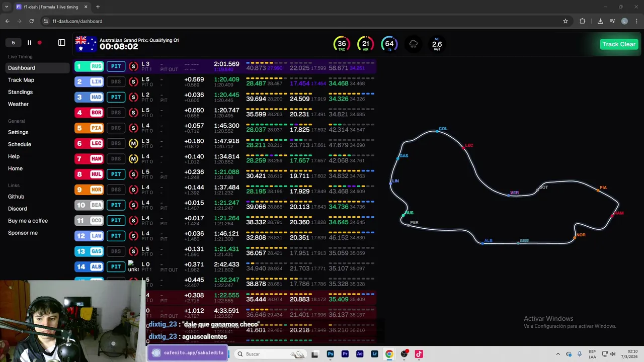Click the medium tyre icon in LEC row
The height and width of the screenshot is (362, 644).
[133, 143]
